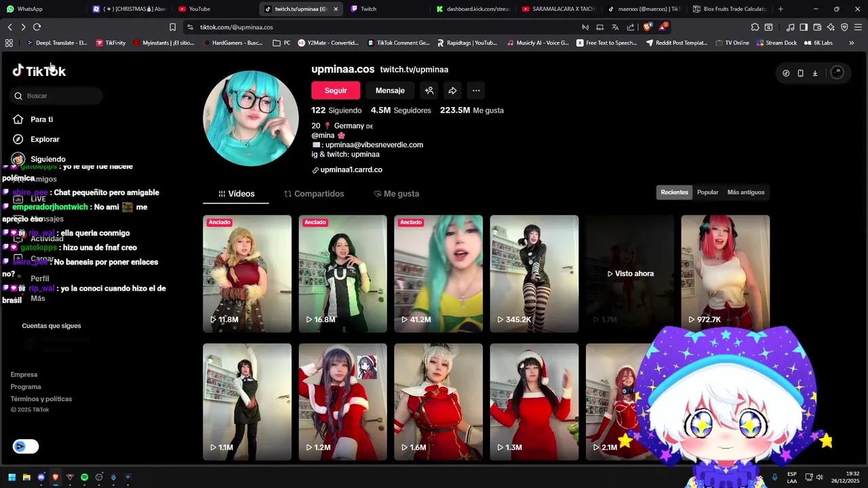
Task: Click the Mensaje button
Action: 390,90
